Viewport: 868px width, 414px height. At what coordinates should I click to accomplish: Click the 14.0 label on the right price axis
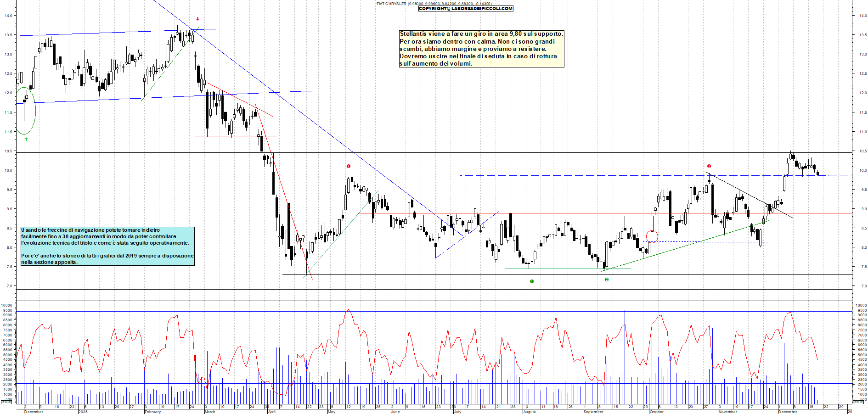(862, 16)
